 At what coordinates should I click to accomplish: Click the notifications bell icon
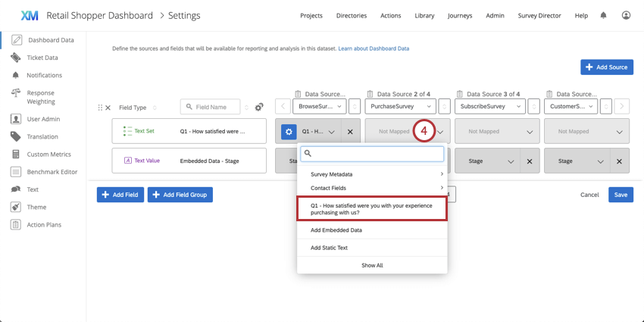point(603,15)
